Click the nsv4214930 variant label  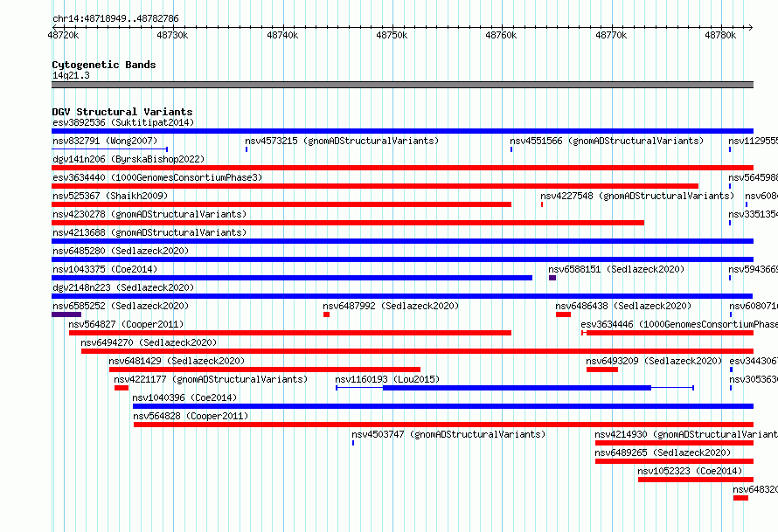(x=686, y=434)
